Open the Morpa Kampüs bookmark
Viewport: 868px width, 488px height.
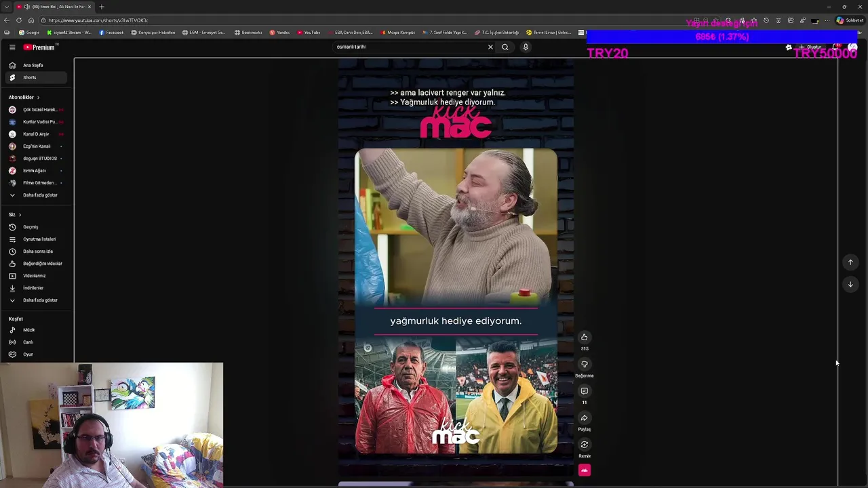tap(397, 33)
